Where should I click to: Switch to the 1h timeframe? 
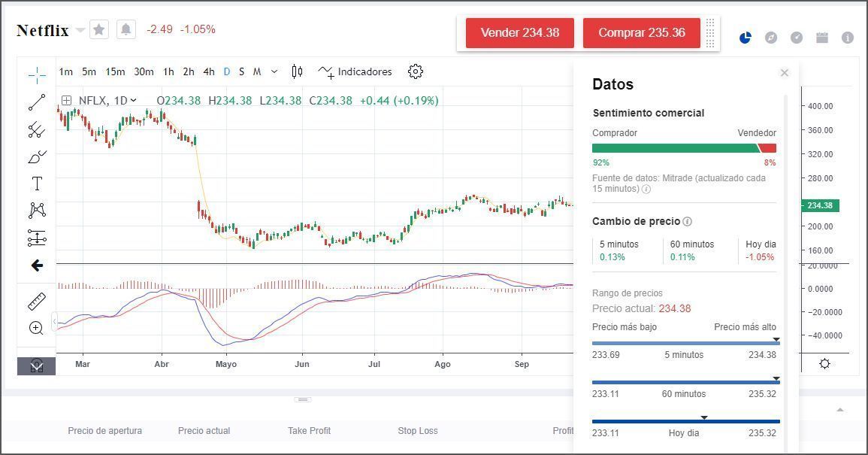tap(168, 71)
